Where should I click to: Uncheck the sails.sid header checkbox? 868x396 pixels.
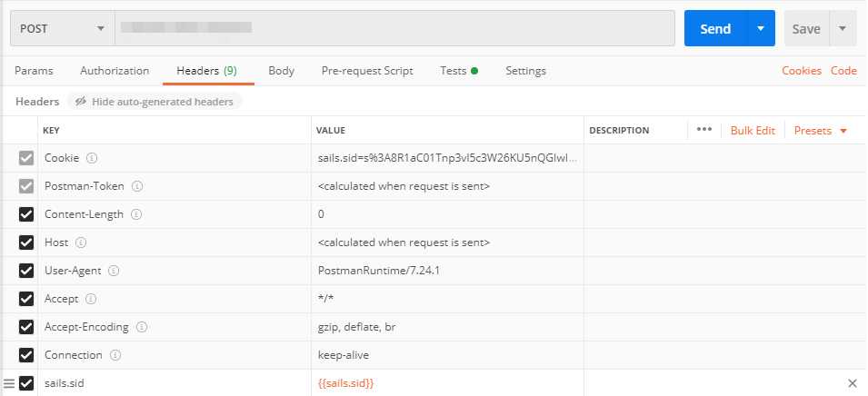point(26,383)
